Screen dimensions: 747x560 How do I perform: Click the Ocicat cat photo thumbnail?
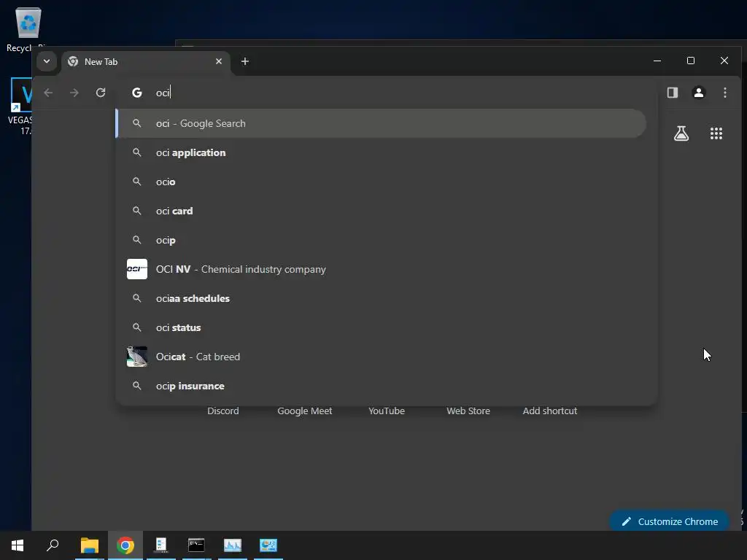tap(136, 357)
